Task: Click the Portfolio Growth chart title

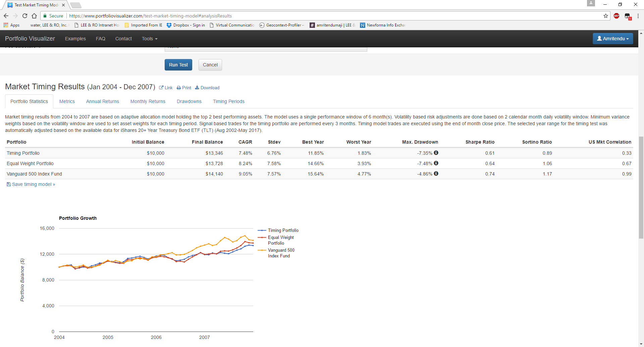Action: [x=78, y=218]
